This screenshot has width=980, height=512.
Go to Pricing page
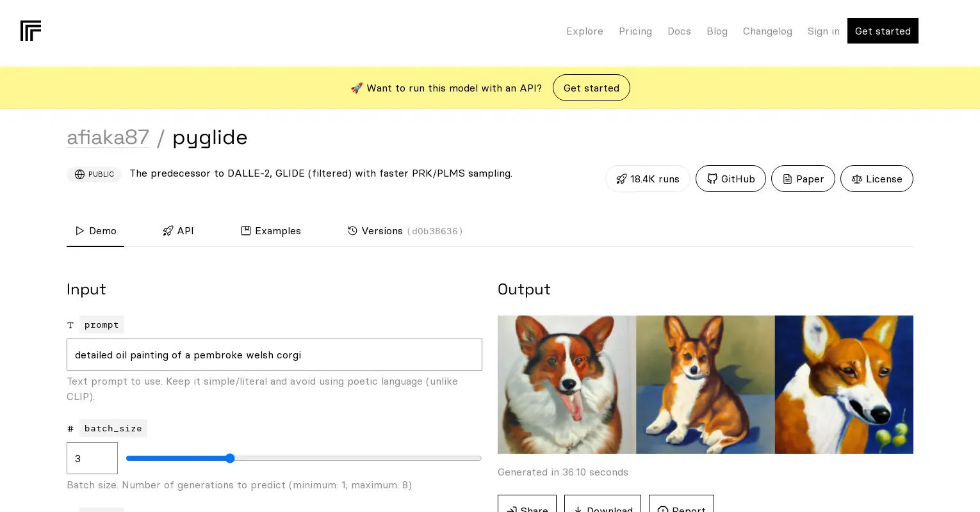[x=635, y=31]
